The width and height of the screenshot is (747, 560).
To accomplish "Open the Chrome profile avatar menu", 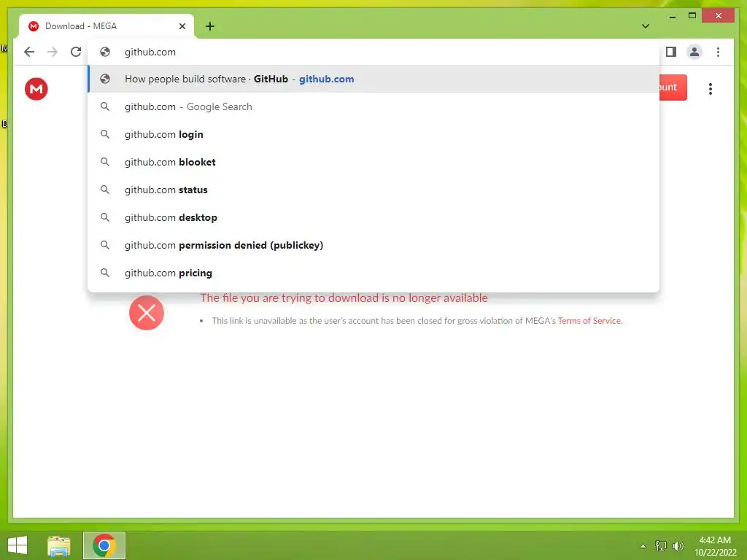I will [694, 52].
